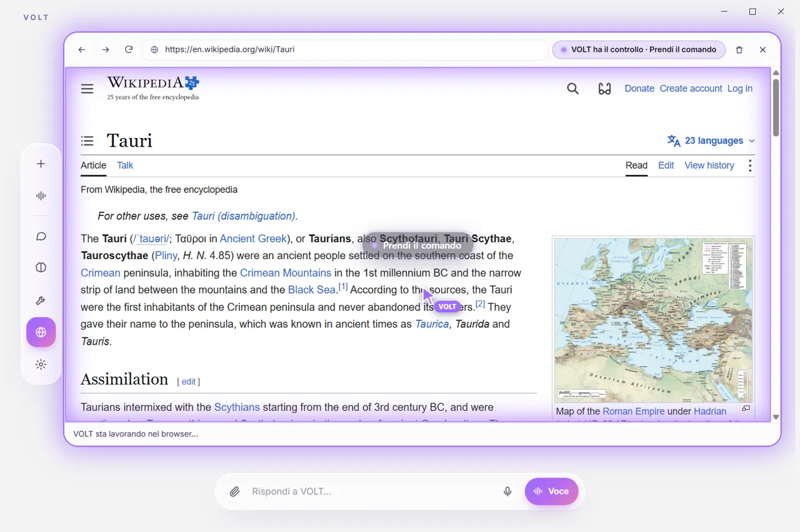Go back with the browser back arrow
Viewport: 800px width, 532px height.
tap(82, 50)
